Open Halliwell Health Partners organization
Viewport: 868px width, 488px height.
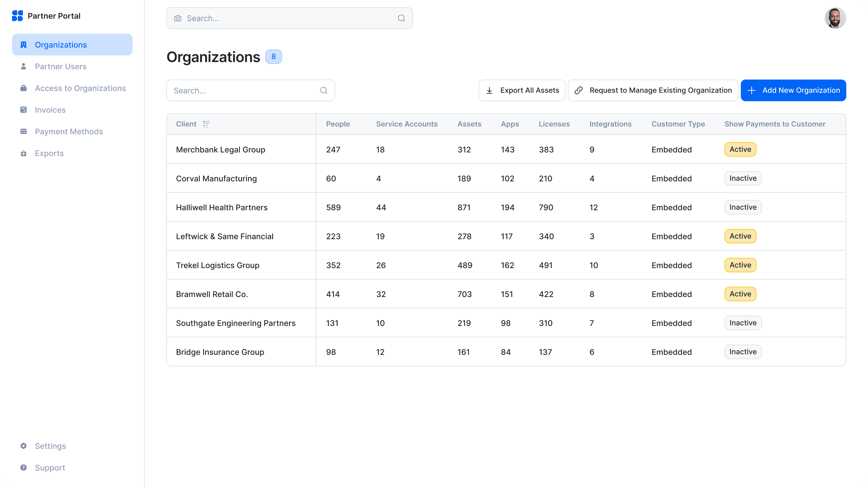(222, 208)
